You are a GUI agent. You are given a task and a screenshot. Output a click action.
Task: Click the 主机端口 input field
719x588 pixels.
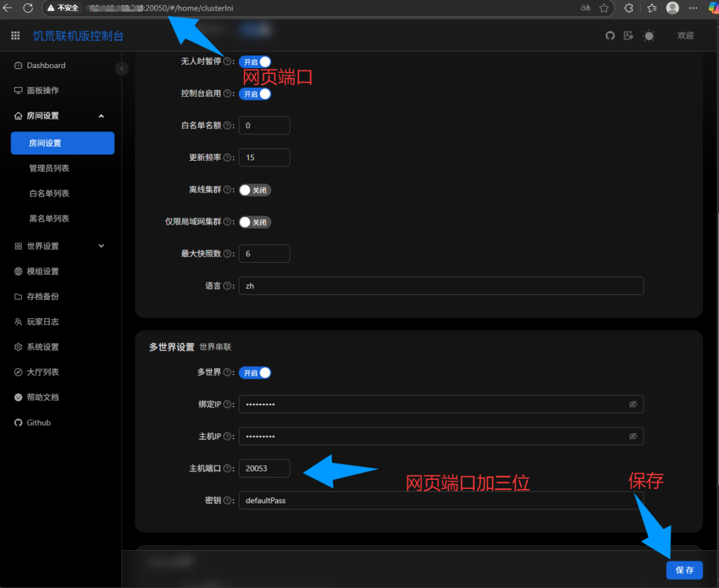[x=264, y=469]
